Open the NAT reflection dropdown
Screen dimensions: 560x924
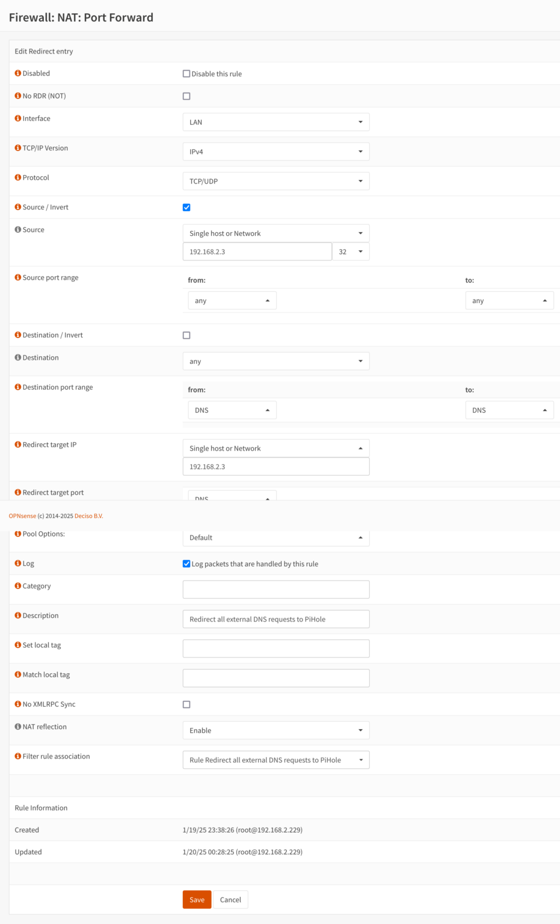point(275,730)
